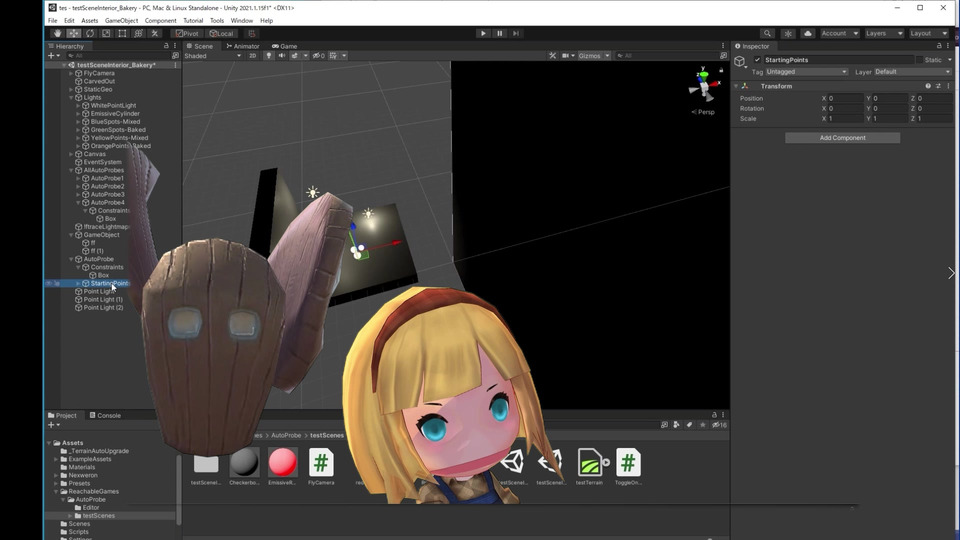The height and width of the screenshot is (540, 960).
Task: Select the combined Transform tool
Action: coord(138,33)
